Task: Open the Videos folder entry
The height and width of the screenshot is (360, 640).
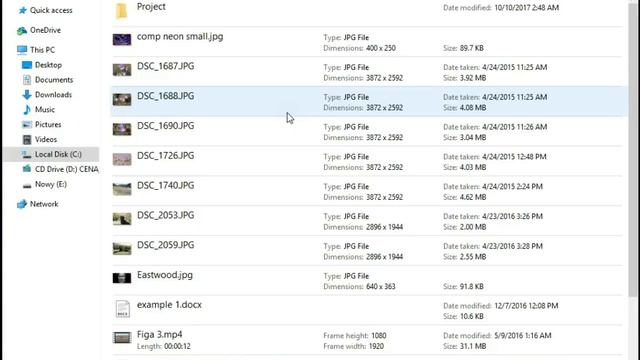Action: click(46, 140)
